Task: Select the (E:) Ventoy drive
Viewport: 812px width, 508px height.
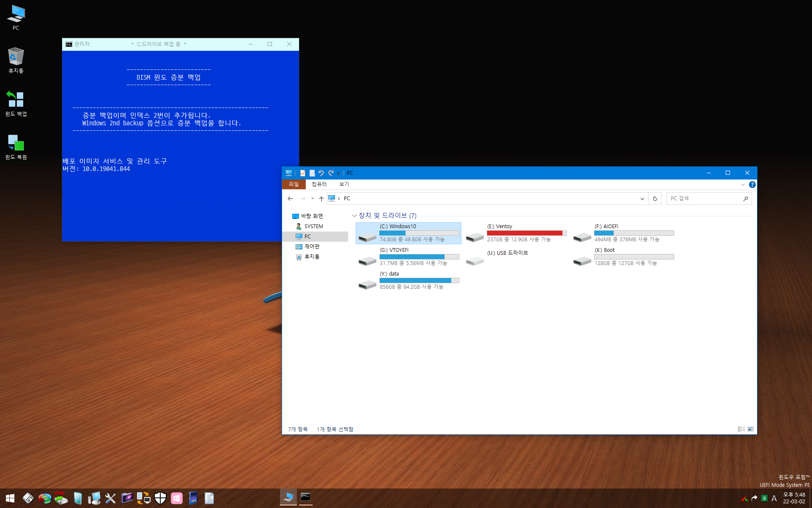Action: [516, 233]
